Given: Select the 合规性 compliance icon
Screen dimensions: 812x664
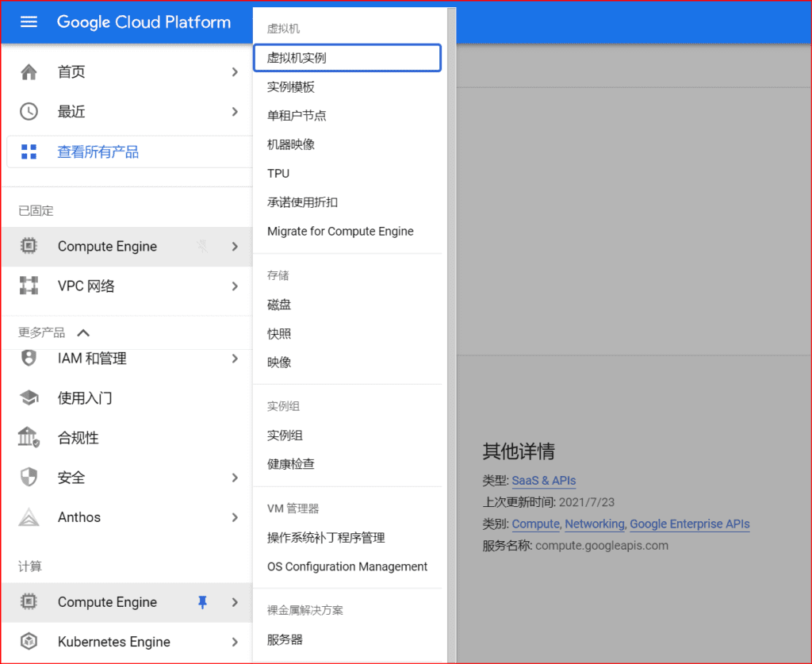Looking at the screenshot, I should (x=29, y=437).
